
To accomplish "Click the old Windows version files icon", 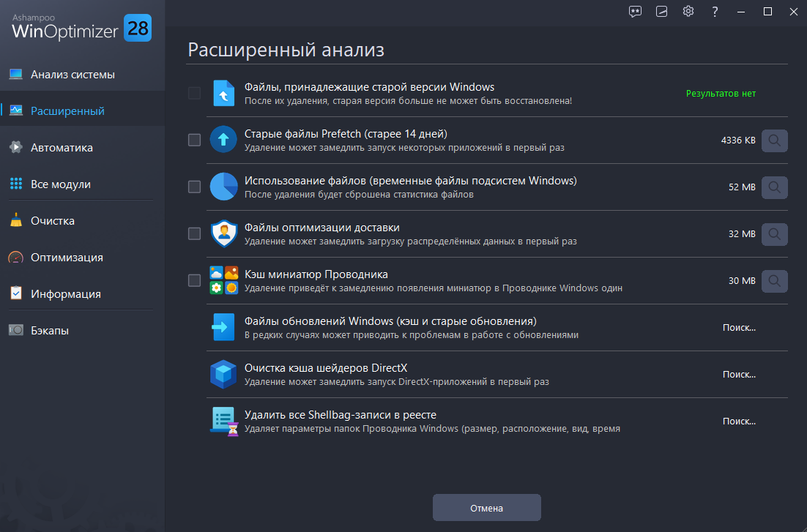I will pos(223,93).
